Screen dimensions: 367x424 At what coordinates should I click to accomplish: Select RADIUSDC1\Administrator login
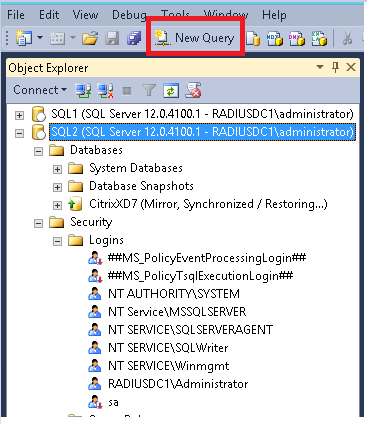[x=178, y=384]
